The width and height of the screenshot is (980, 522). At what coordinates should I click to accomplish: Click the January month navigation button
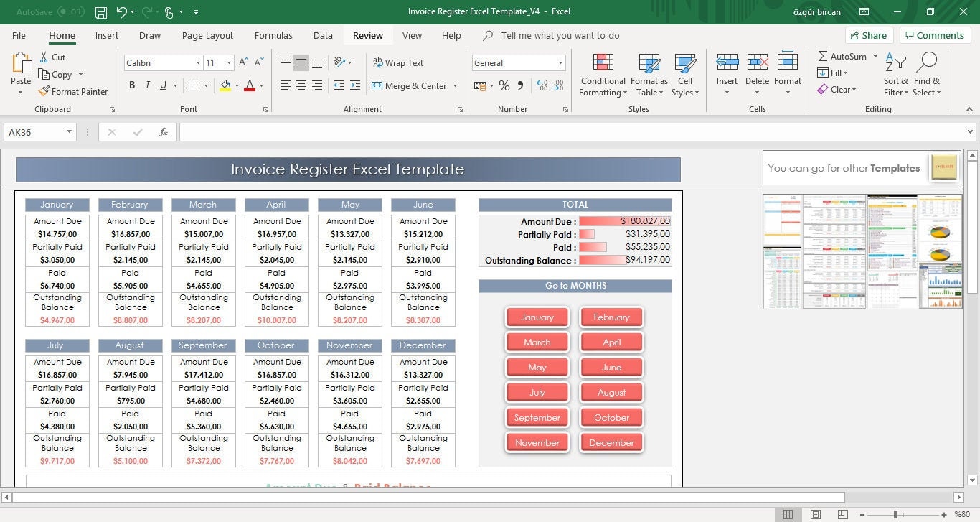tap(537, 317)
